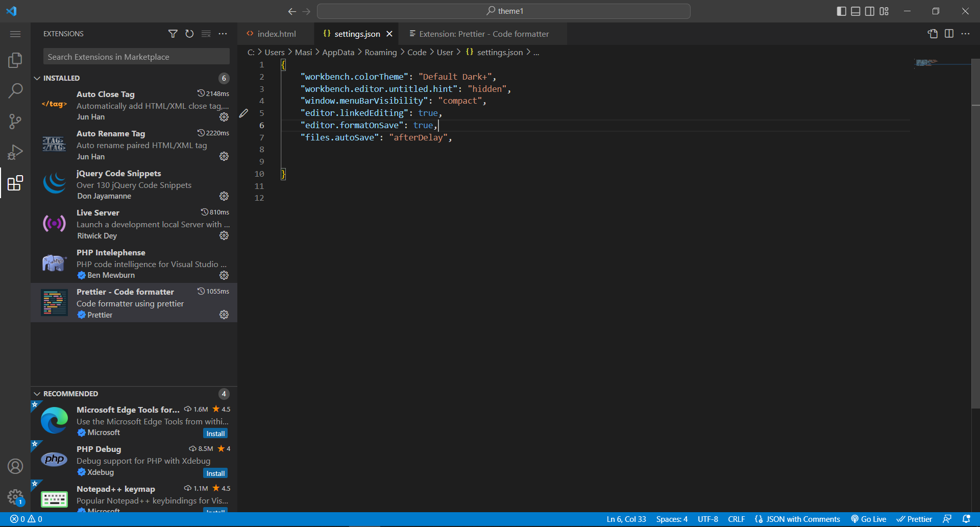Click Ln 6, Col 33 indicator
The width and height of the screenshot is (980, 527).
pyautogui.click(x=626, y=519)
